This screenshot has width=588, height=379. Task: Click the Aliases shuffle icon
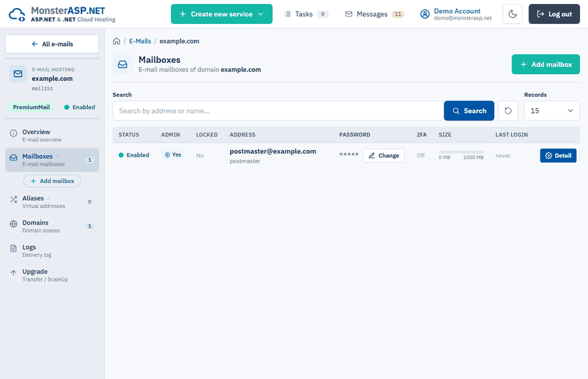pyautogui.click(x=13, y=199)
